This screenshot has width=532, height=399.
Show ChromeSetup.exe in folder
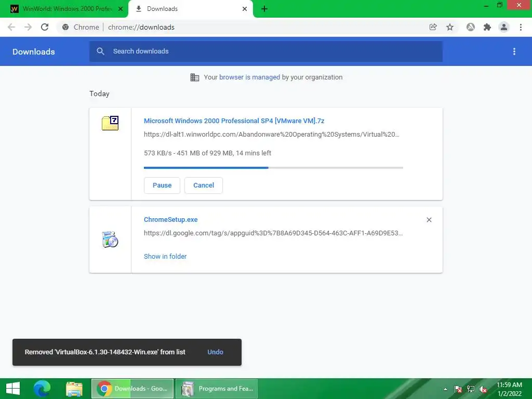tap(165, 257)
